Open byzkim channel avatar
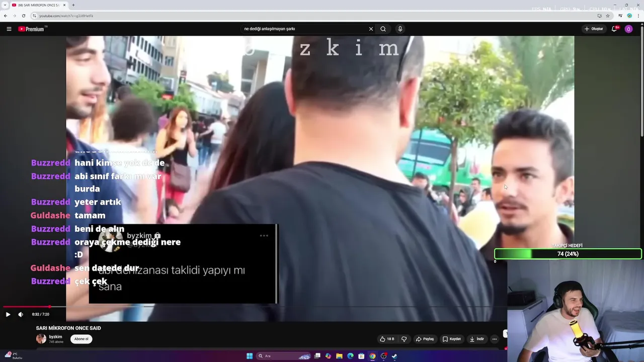 41,339
